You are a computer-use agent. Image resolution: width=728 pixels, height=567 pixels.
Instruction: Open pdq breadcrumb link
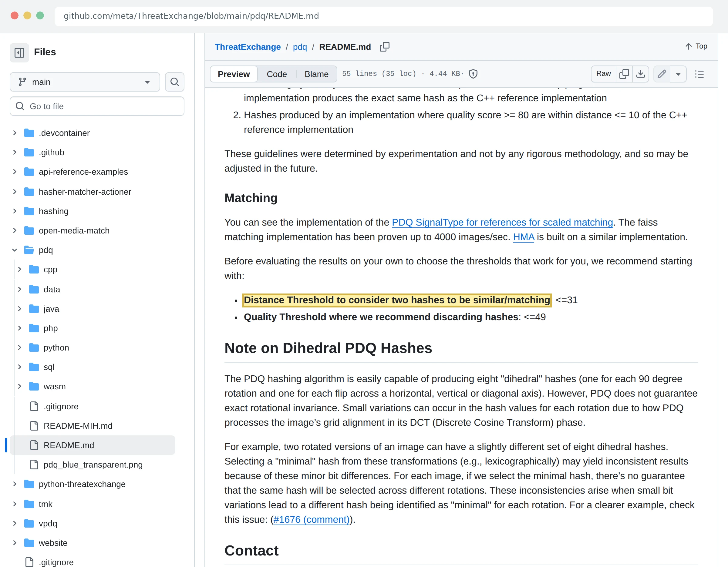pyautogui.click(x=300, y=47)
